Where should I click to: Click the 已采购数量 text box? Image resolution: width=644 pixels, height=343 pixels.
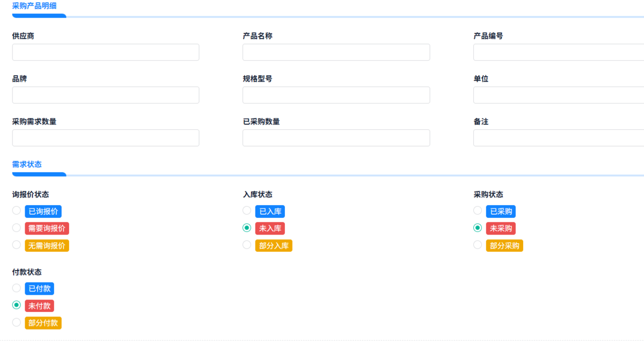(336, 138)
